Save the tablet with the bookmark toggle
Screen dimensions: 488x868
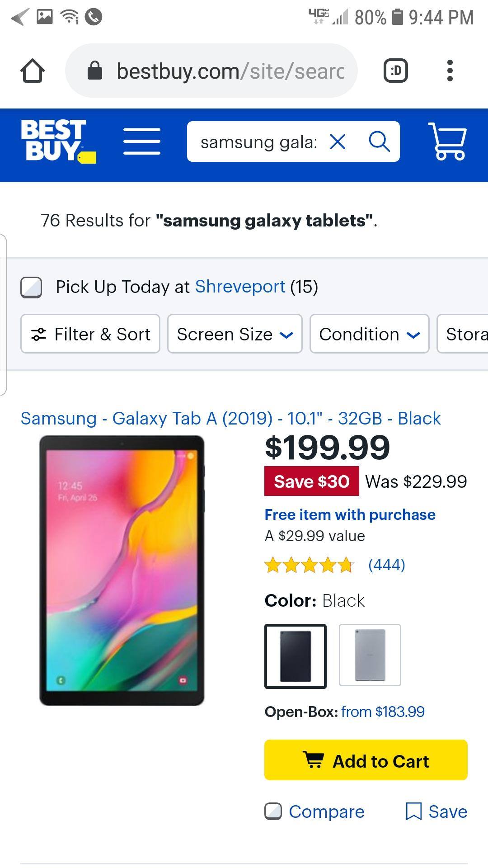(436, 811)
